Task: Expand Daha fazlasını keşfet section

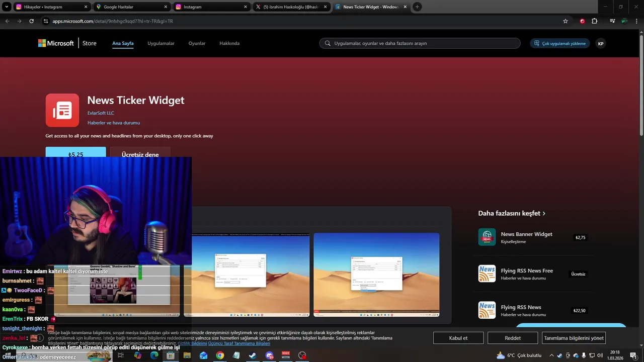Action: click(x=512, y=213)
